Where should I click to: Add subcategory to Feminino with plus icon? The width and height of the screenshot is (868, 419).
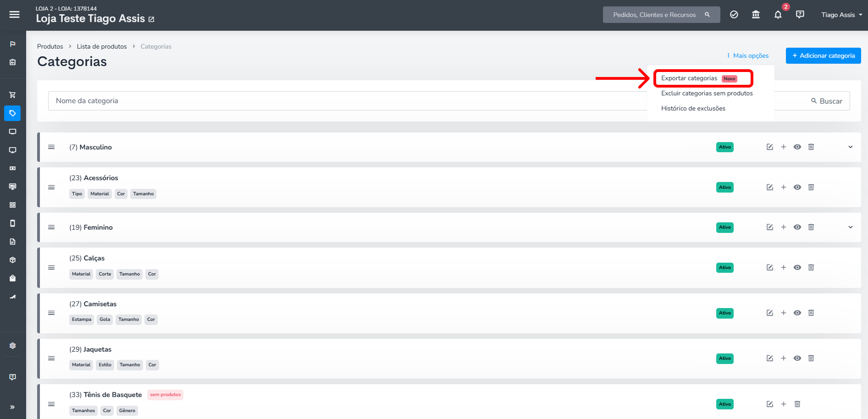(x=783, y=227)
